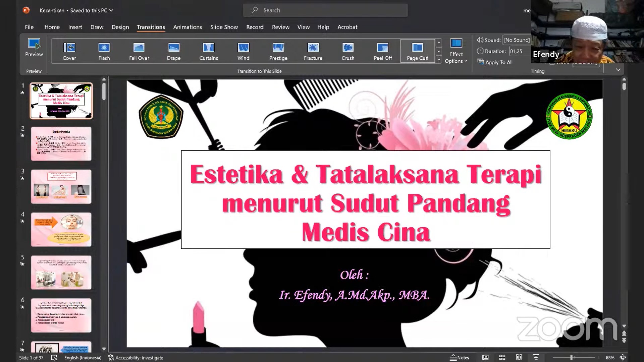644x362 pixels.
Task: Toggle the Notes pane
Action: (x=459, y=357)
